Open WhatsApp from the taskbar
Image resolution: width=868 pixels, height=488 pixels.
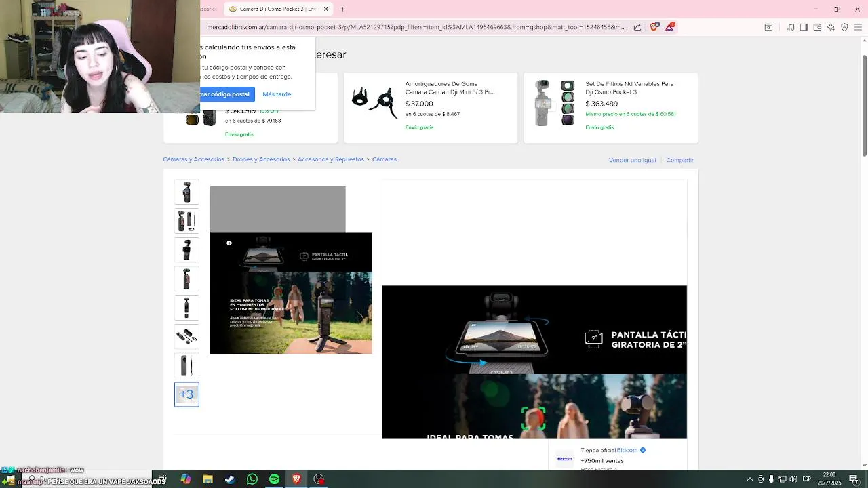click(252, 479)
